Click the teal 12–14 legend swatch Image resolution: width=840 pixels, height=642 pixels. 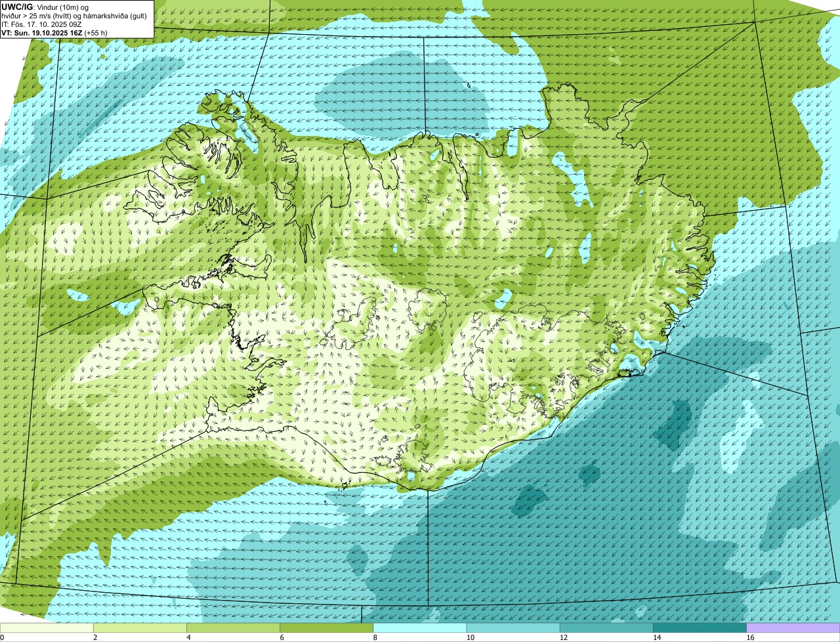point(606,628)
